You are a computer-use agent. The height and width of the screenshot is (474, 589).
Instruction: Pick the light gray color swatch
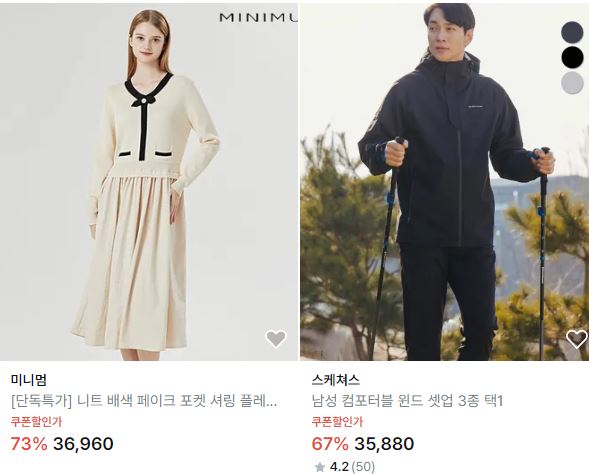point(572,83)
